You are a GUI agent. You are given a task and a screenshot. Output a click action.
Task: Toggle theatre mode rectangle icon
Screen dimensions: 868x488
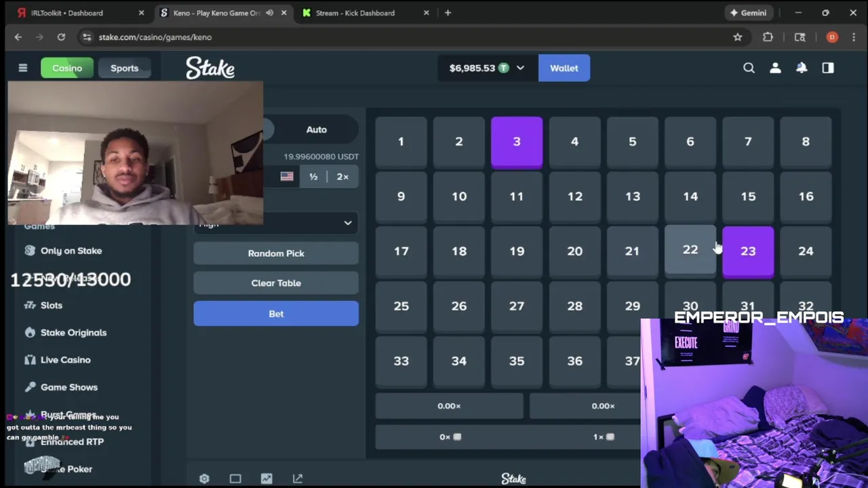235,479
